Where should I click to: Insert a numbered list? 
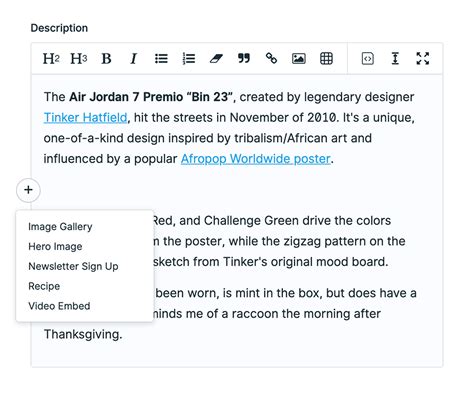189,59
